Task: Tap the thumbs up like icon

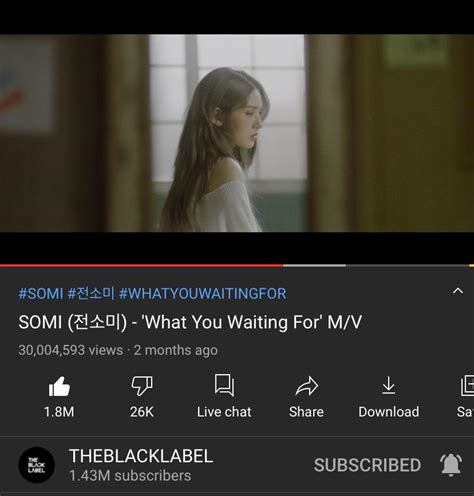Action: 59,386
